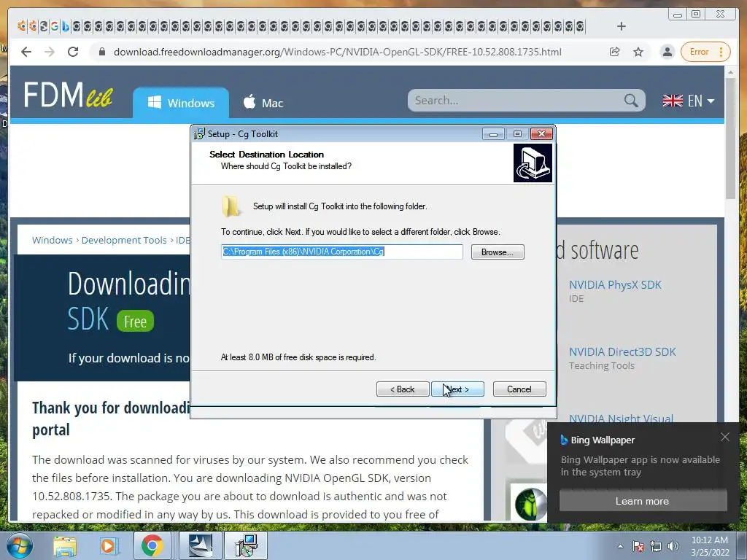The width and height of the screenshot is (747, 560).
Task: Click the Action Center flag icon
Action: [638, 546]
